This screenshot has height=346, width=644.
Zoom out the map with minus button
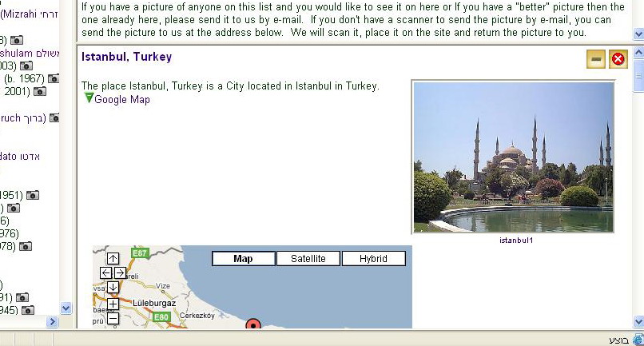tap(113, 318)
